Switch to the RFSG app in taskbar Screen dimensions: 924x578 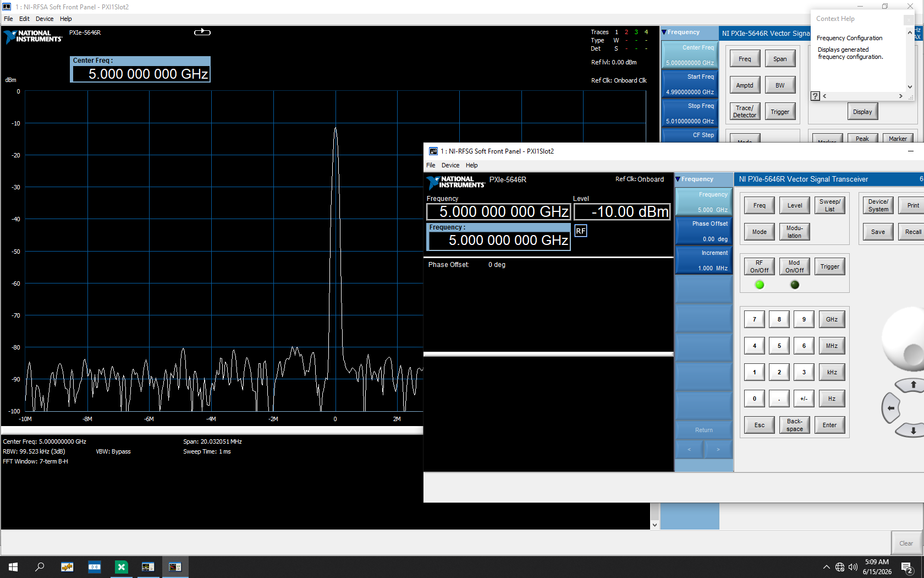tap(175, 567)
